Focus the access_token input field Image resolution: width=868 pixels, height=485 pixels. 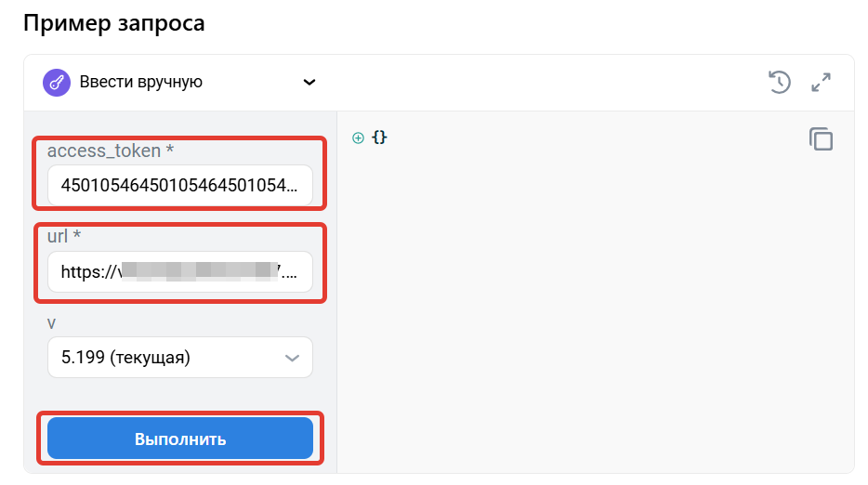pos(179,185)
